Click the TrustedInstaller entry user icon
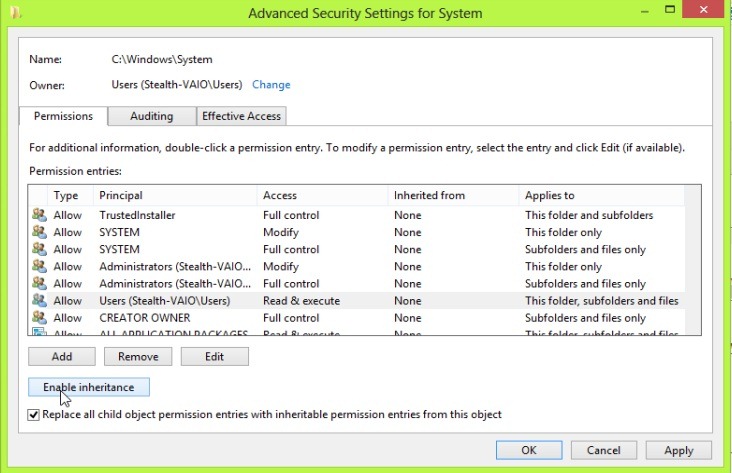The height and width of the screenshot is (473, 732). click(x=39, y=215)
